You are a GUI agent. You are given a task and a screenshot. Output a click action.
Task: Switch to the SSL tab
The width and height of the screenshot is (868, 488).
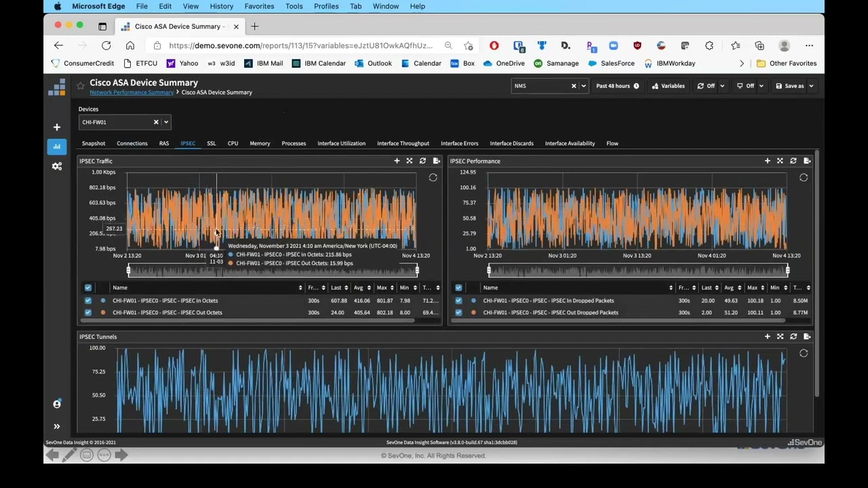212,144
